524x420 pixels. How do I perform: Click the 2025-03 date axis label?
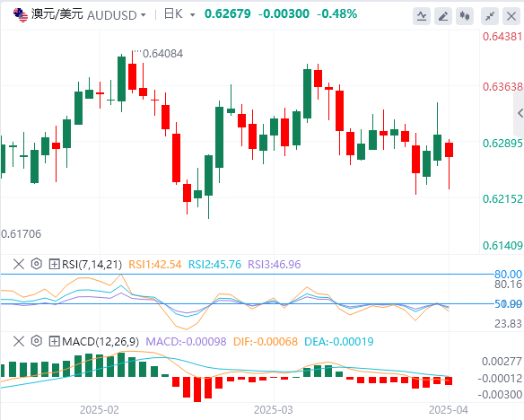coord(274,409)
